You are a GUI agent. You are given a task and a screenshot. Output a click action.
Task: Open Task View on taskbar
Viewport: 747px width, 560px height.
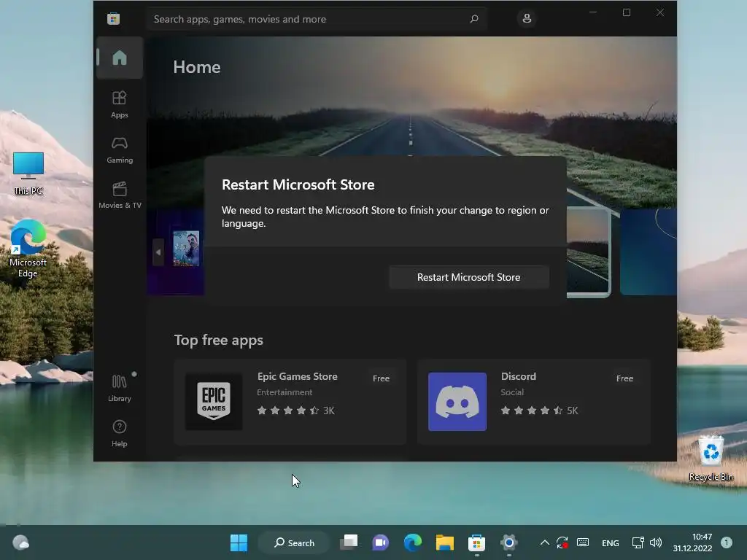349,542
